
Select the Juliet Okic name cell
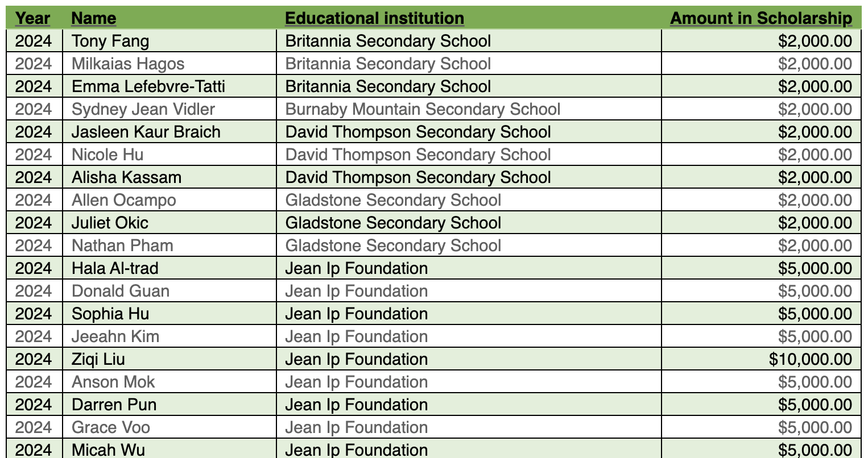click(x=110, y=223)
